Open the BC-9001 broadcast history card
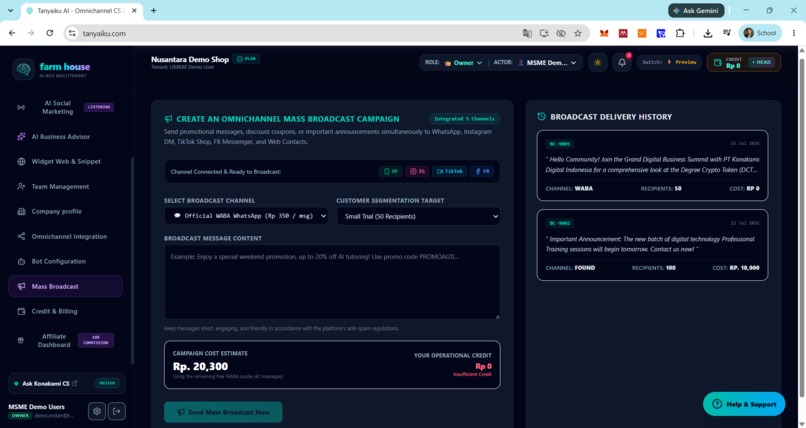 click(x=652, y=165)
